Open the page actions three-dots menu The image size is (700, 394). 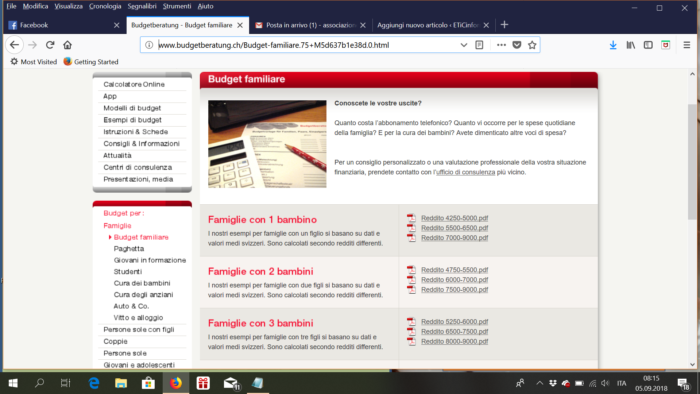coord(501,45)
